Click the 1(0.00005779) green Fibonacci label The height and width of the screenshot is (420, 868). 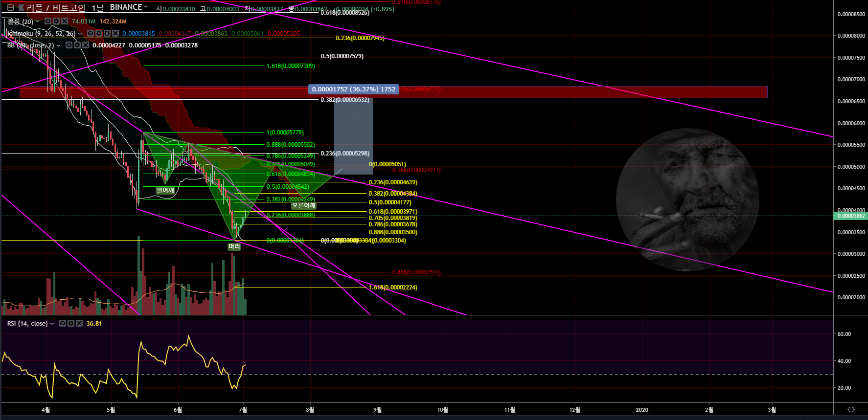coord(285,133)
